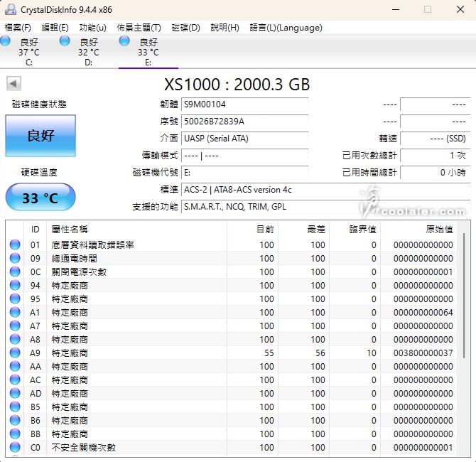Click the XS1000 : 2000.3 GB disk title
The height and width of the screenshot is (462, 476).
coord(237,84)
